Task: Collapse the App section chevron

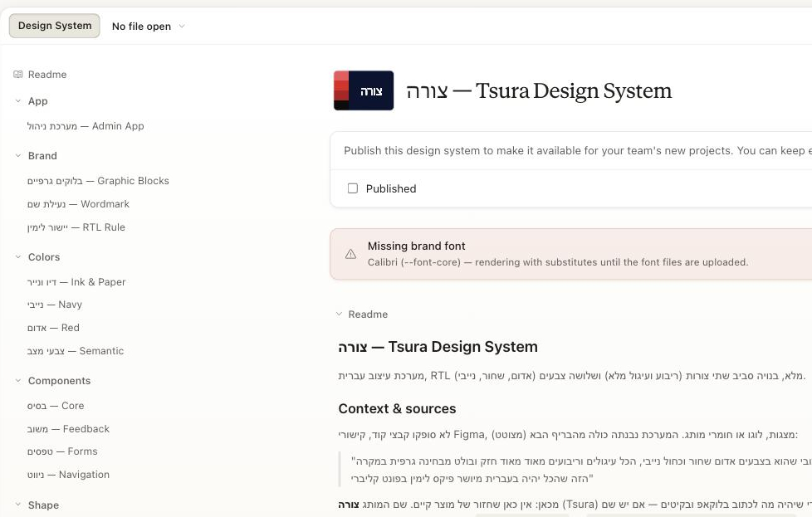Action: pyautogui.click(x=18, y=101)
